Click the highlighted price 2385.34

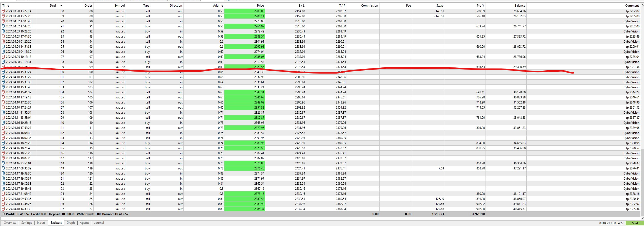tap(245, 209)
